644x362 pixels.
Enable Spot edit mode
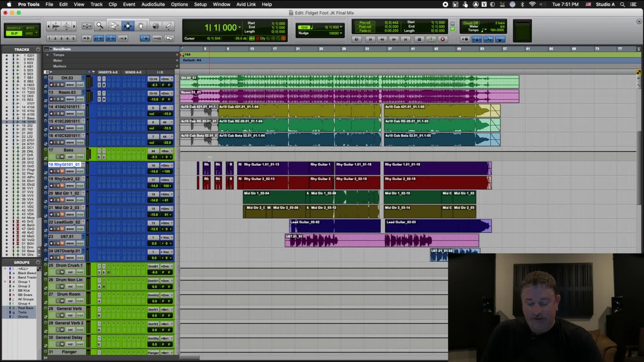coord(30,28)
